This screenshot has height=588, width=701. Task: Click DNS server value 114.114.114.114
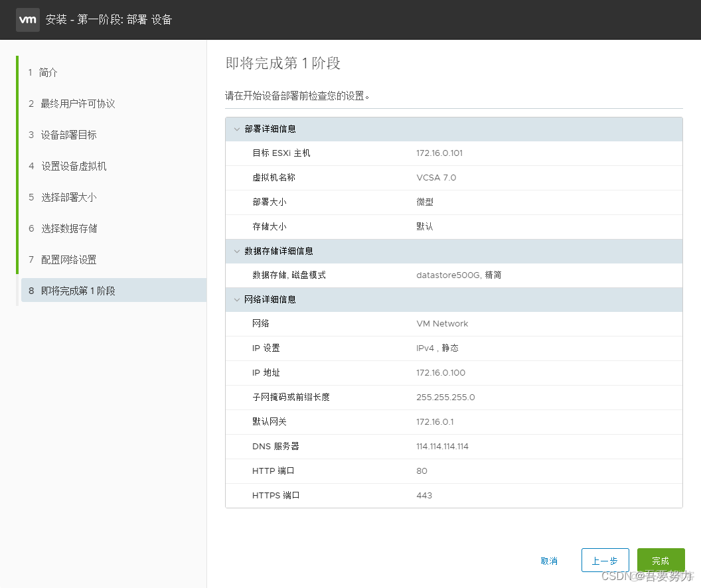pos(442,447)
